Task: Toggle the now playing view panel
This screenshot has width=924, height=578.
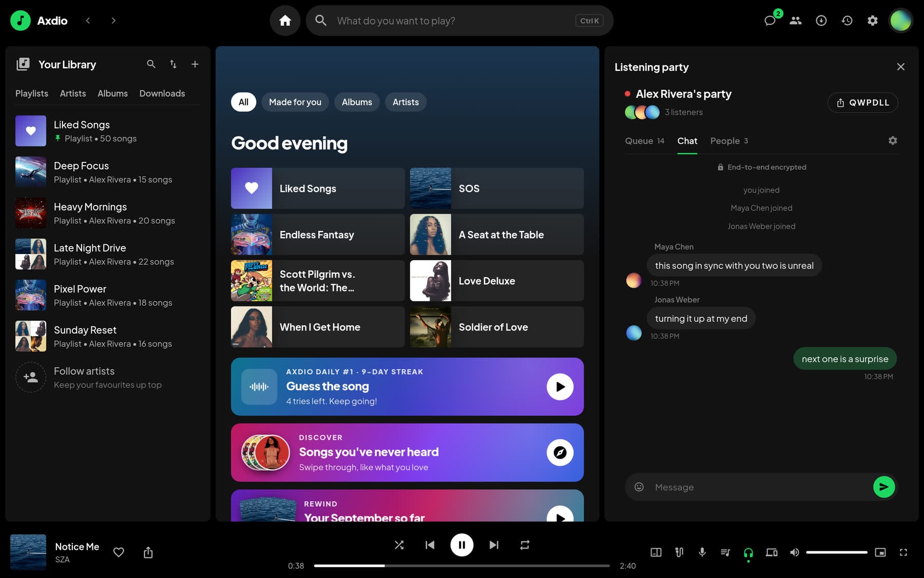Action: (656, 552)
